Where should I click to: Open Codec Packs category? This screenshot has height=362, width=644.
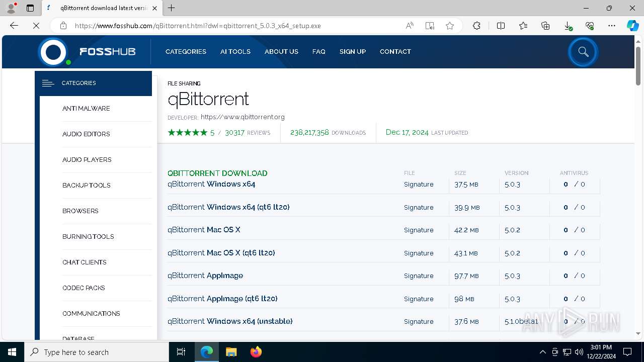coord(84,288)
